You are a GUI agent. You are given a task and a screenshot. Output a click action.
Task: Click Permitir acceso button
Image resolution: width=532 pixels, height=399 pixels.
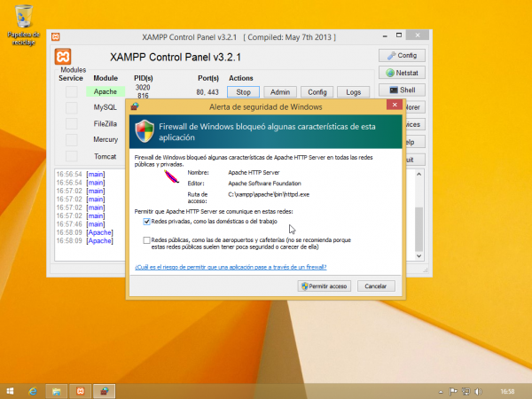click(325, 286)
